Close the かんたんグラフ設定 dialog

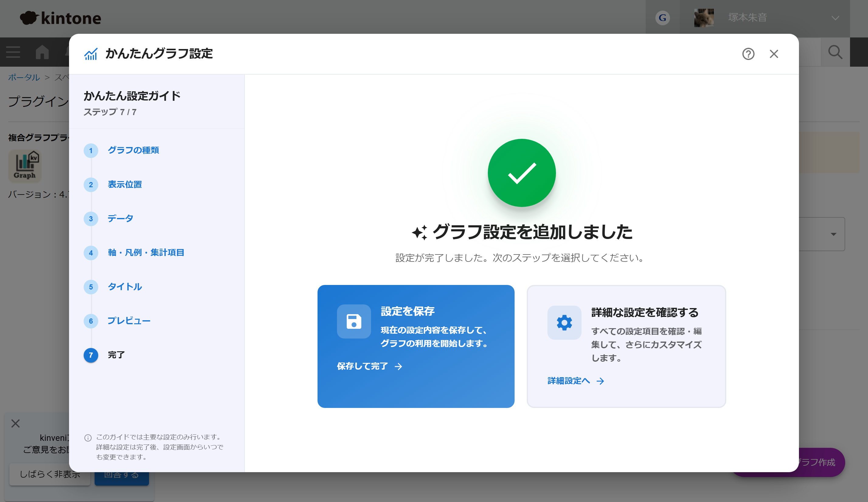[774, 54]
